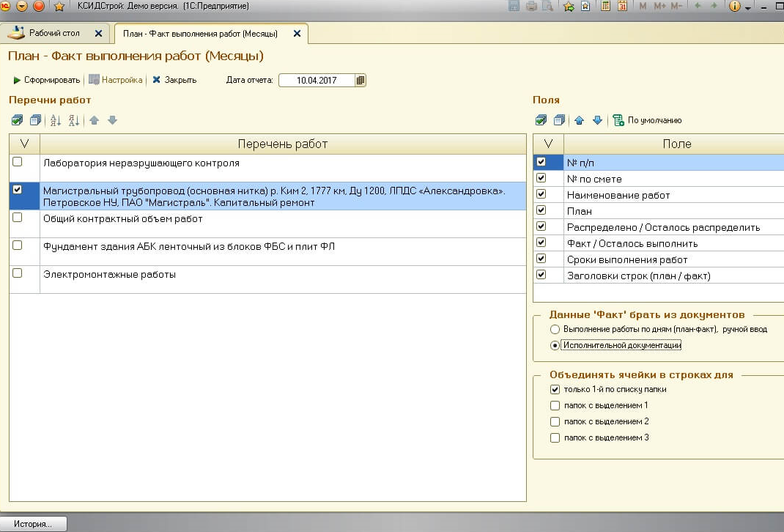The width and height of the screenshot is (784, 532).
Task: Tick папок с выделением 1 checkbox
Action: point(555,405)
